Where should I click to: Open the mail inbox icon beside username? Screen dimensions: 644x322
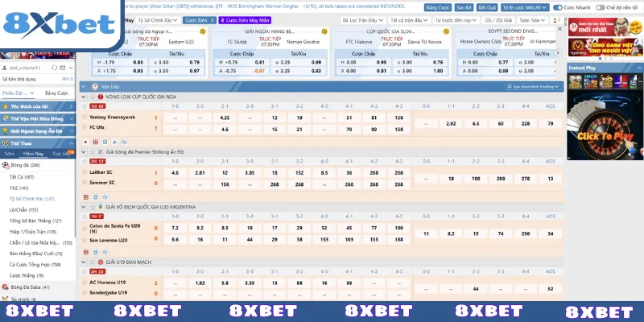click(x=63, y=68)
